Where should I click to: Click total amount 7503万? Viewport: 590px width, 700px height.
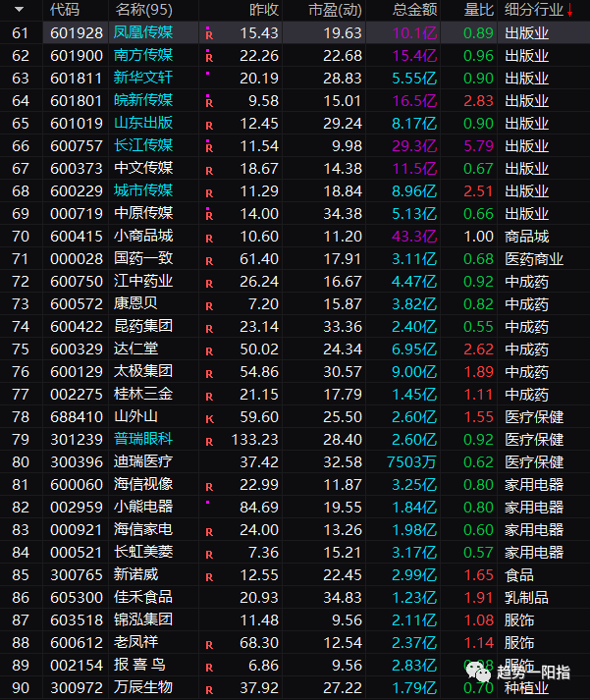(x=411, y=462)
